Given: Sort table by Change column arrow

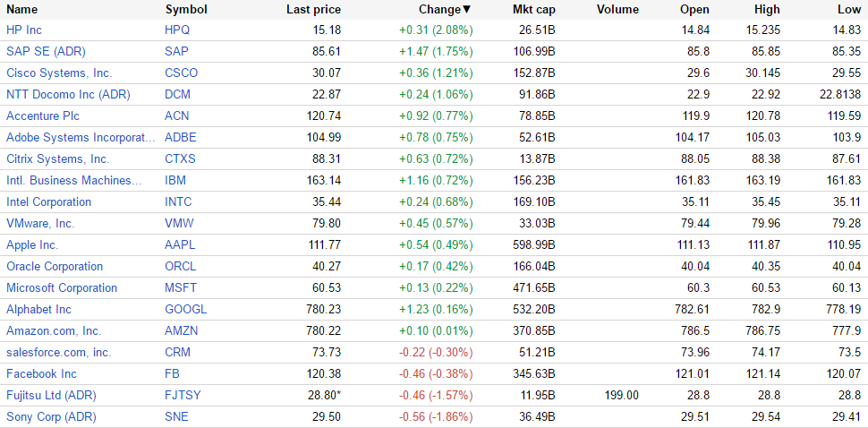Looking at the screenshot, I should click(x=466, y=10).
